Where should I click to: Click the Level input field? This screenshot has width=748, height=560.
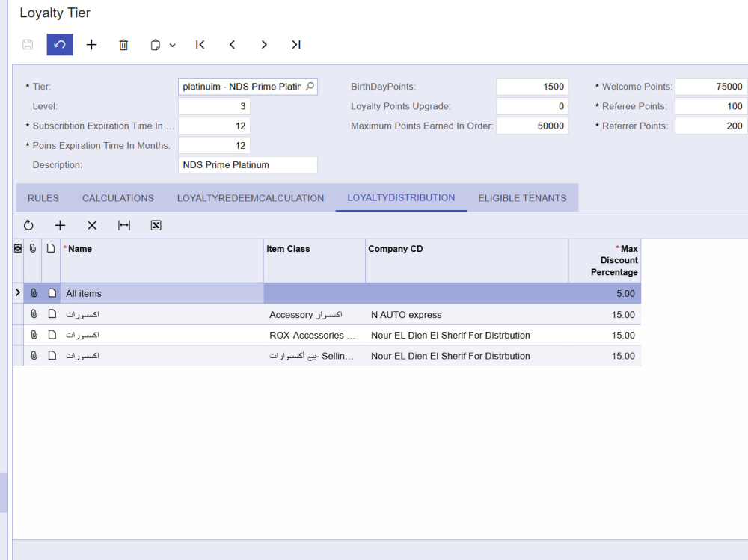[214, 106]
